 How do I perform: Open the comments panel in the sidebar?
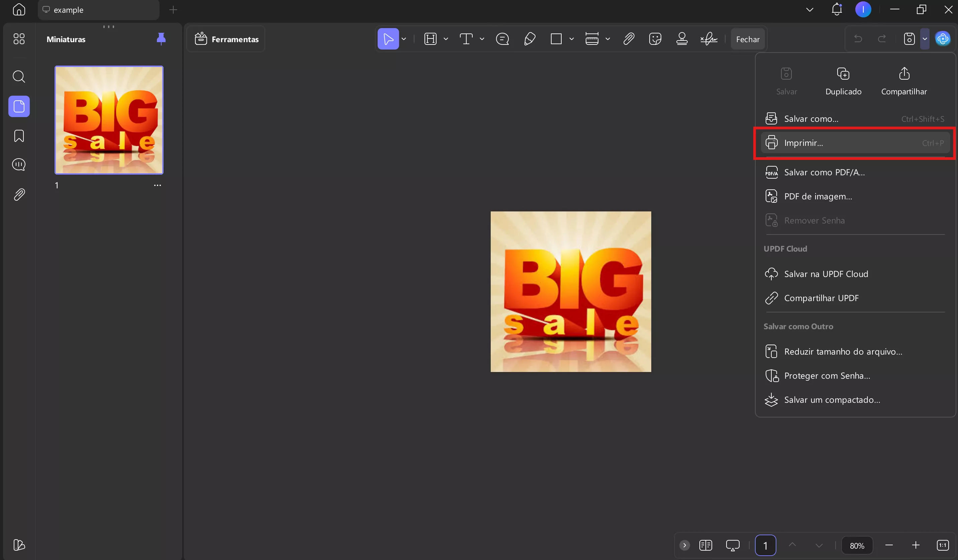pyautogui.click(x=19, y=165)
